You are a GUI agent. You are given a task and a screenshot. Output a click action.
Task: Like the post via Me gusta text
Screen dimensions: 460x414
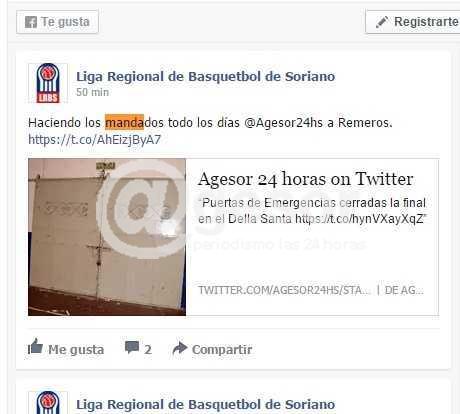(76, 350)
